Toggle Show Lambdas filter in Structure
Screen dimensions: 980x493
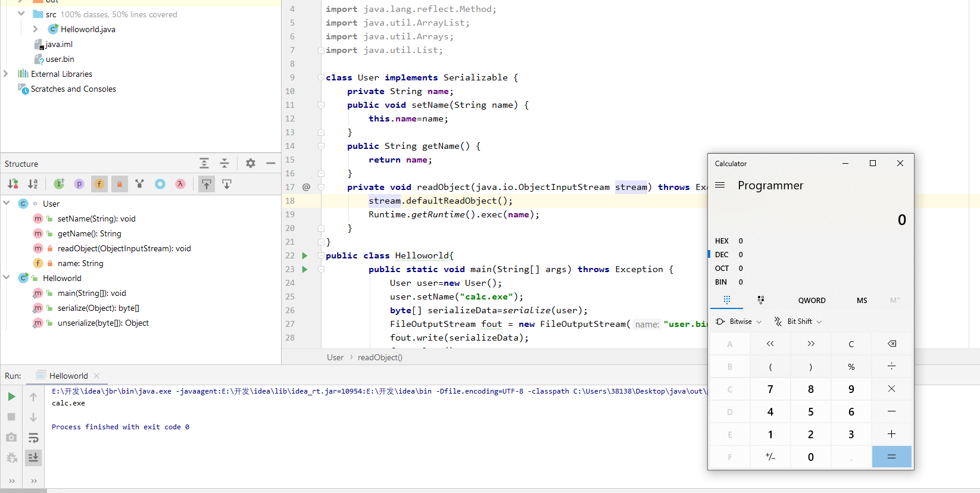click(x=180, y=184)
